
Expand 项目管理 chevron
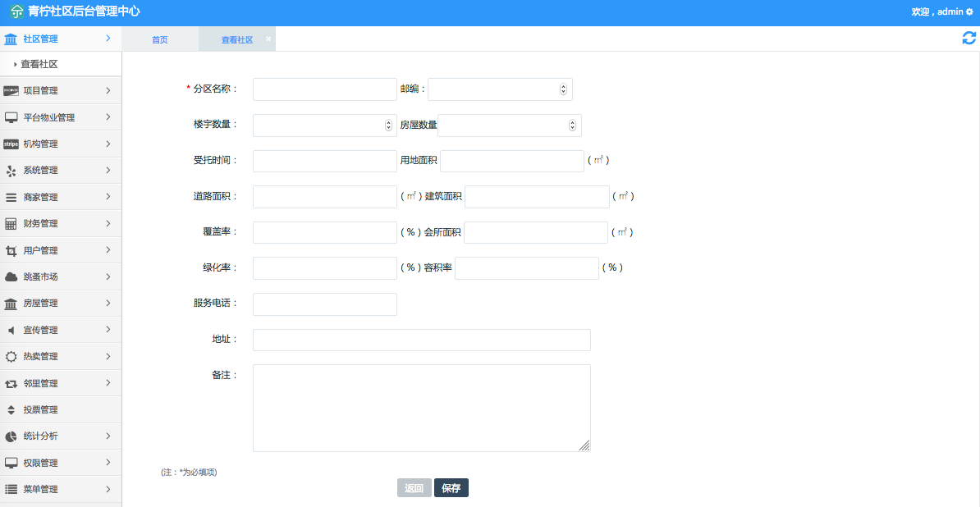tap(108, 90)
